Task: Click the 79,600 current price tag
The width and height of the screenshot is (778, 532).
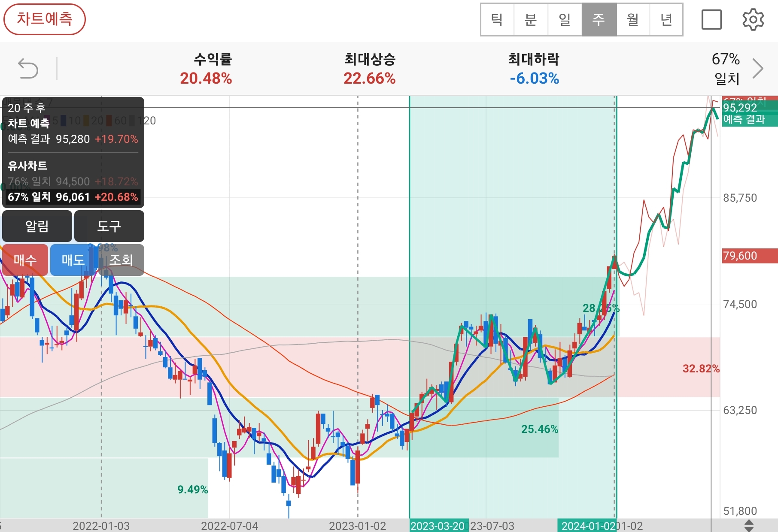Action: pos(750,256)
